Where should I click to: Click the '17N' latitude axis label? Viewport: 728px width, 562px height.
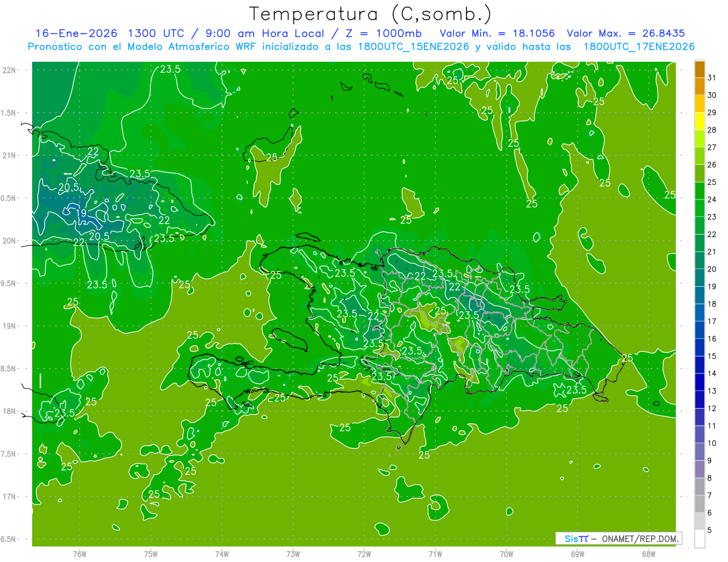[x=9, y=497]
